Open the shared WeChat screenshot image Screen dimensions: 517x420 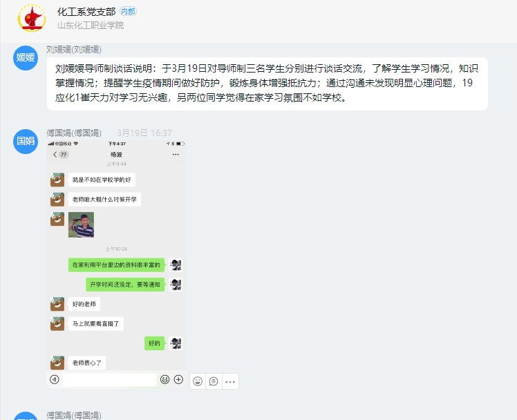point(116,265)
